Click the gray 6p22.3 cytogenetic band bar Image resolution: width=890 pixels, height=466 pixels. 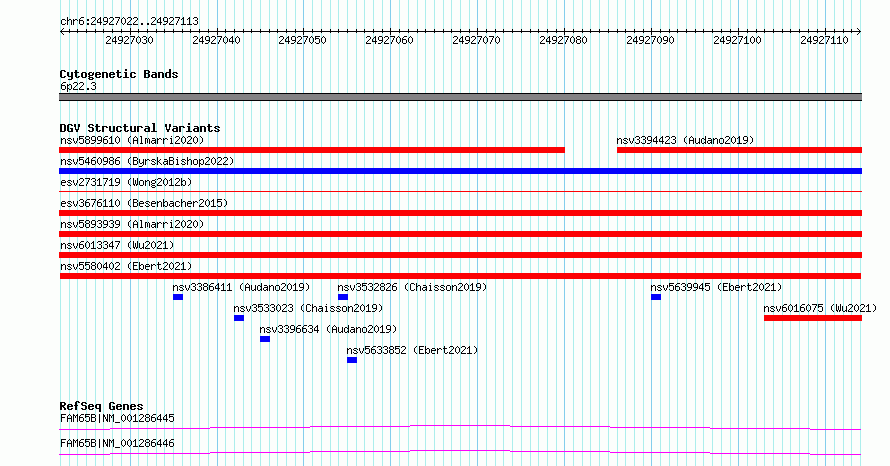pyautogui.click(x=461, y=97)
